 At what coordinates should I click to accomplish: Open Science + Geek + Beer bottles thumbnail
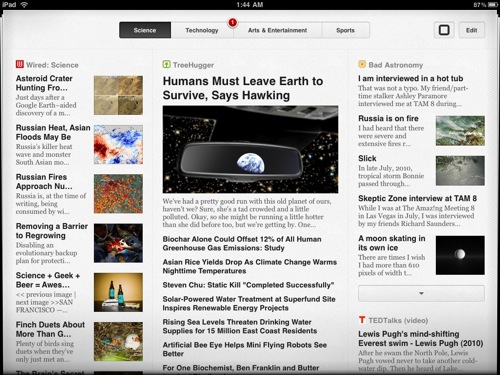(118, 292)
